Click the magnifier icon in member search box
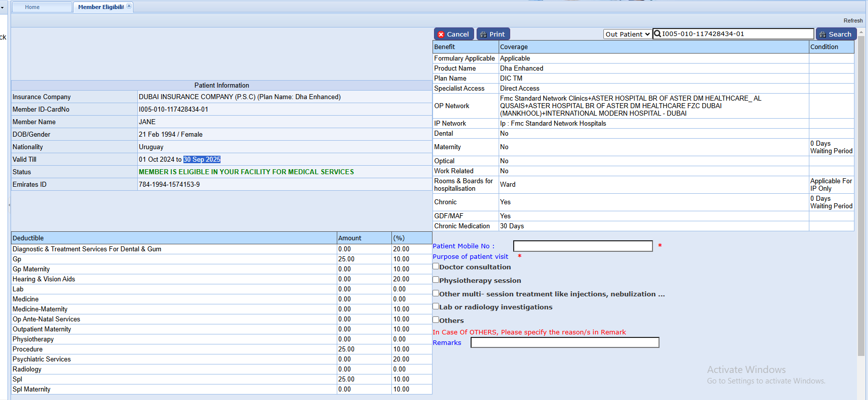The image size is (868, 400). click(658, 34)
